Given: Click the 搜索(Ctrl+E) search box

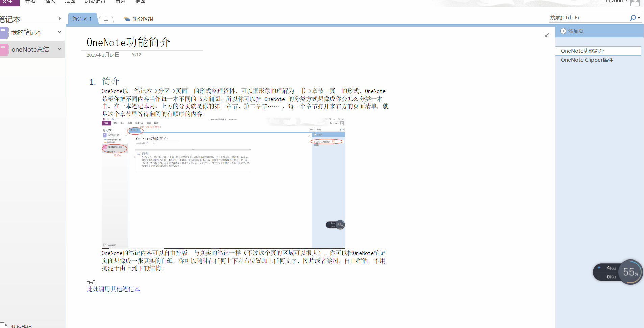Looking at the screenshot, I should tap(589, 18).
